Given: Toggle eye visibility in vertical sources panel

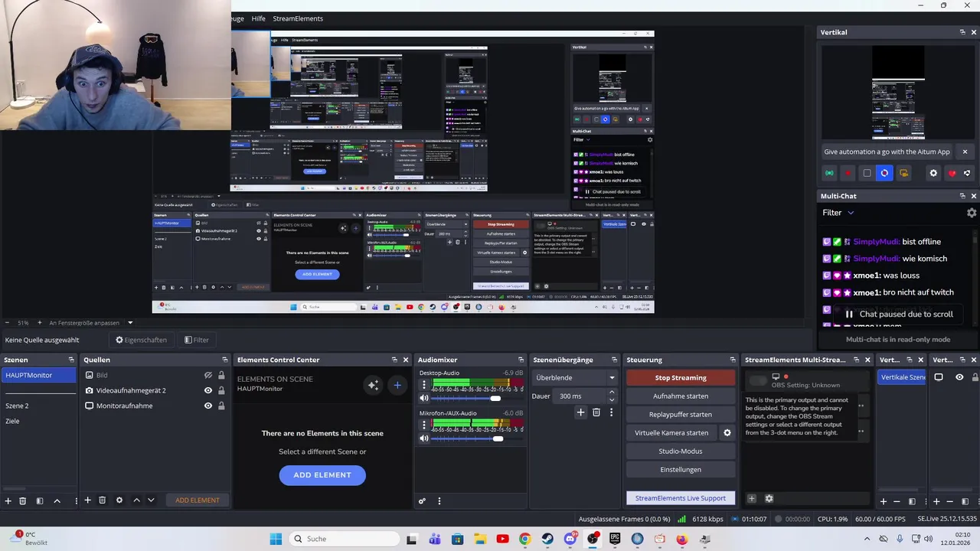Looking at the screenshot, I should pos(959,377).
